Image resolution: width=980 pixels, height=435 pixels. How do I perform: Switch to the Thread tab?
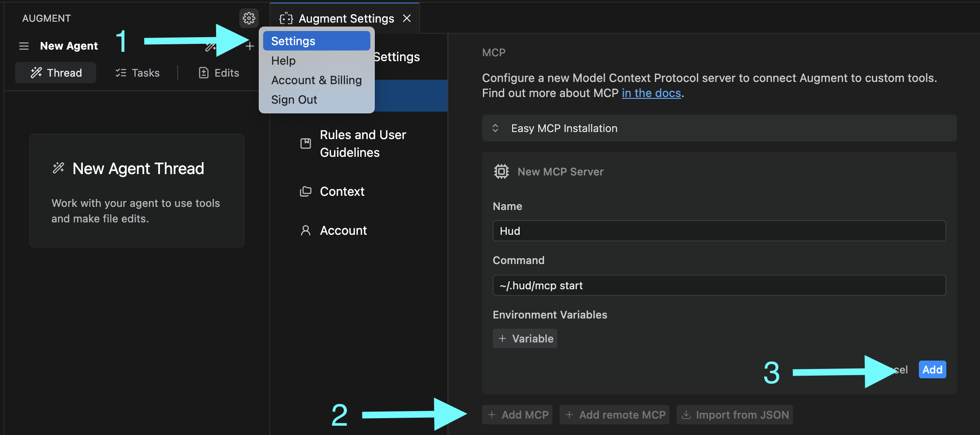point(56,73)
